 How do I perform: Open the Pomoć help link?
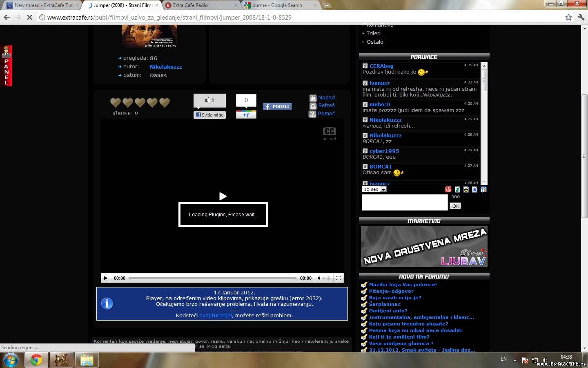[326, 114]
